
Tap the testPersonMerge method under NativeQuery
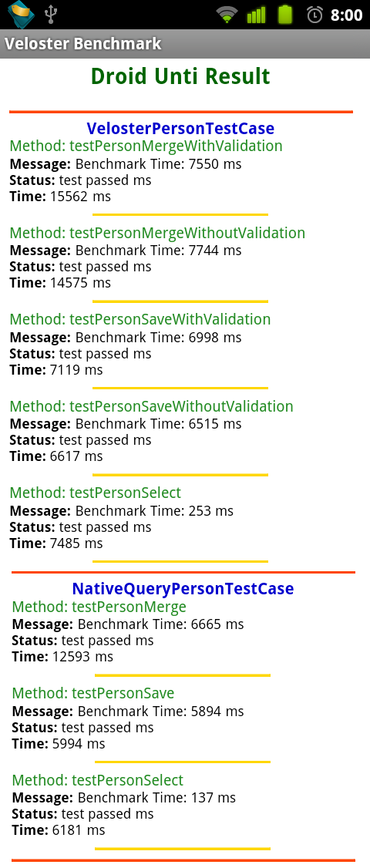99,607
